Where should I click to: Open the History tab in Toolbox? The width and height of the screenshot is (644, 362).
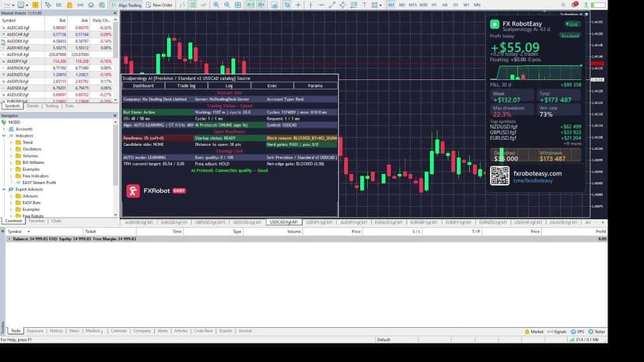pos(56,331)
